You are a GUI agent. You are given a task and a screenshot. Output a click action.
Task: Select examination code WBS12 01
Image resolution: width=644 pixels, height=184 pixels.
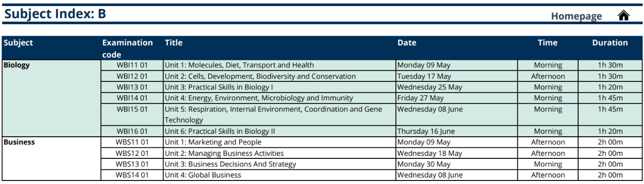[132, 153]
